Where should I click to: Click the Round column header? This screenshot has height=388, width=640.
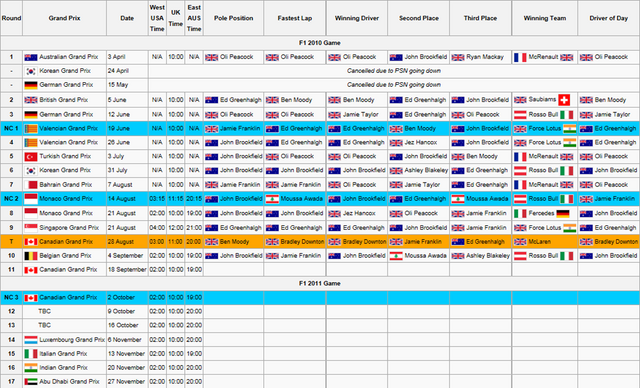pos(11,18)
